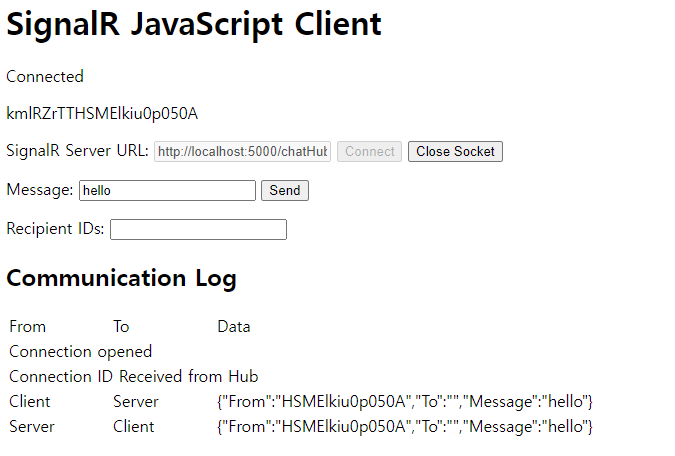Click the Close Socket button
The width and height of the screenshot is (675, 456).
[x=455, y=152]
